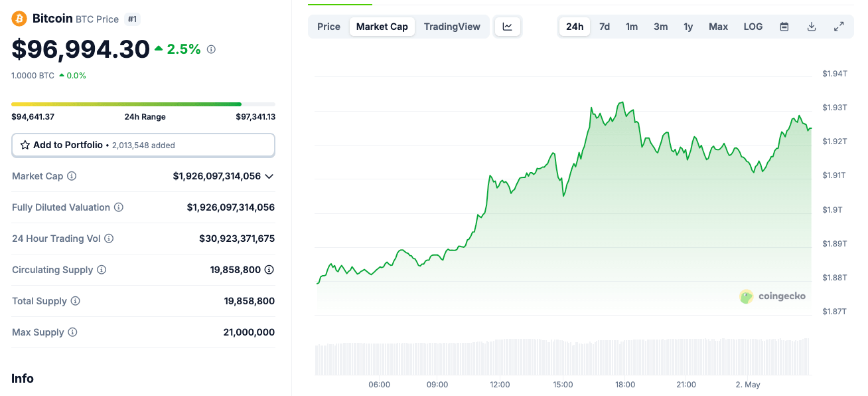Screen dimensions: 868x396
Task: Switch to the 1m timeframe tab
Action: coord(631,26)
